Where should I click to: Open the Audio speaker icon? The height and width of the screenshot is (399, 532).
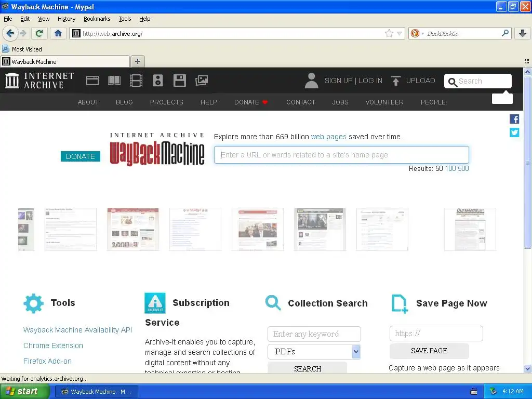[x=158, y=81]
